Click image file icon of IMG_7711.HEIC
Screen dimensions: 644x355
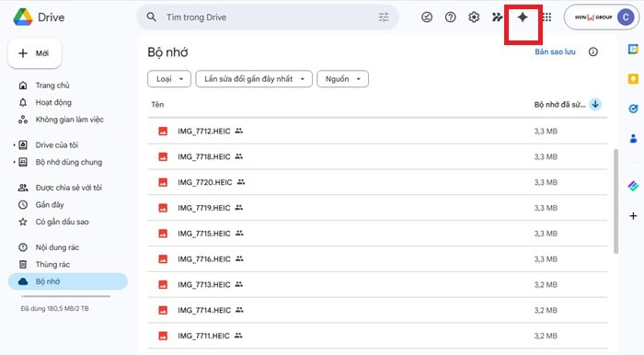pos(163,336)
